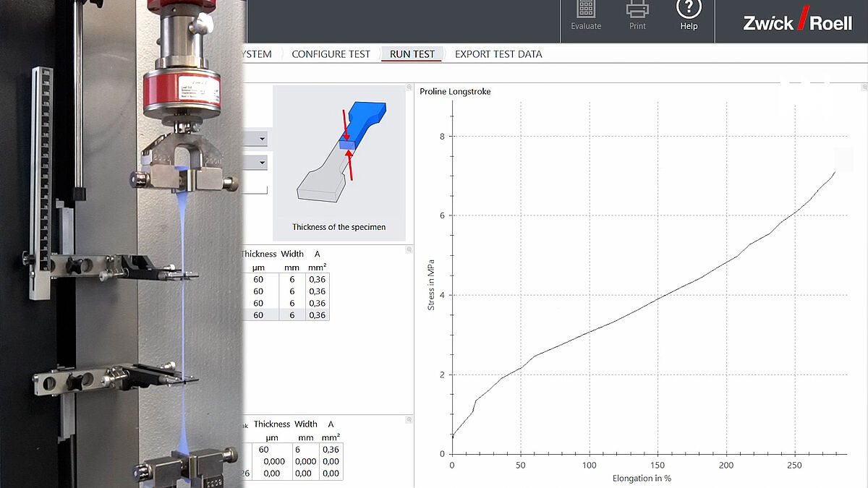The height and width of the screenshot is (488, 868).
Task: Click the Print icon in header
Action: pos(637,10)
